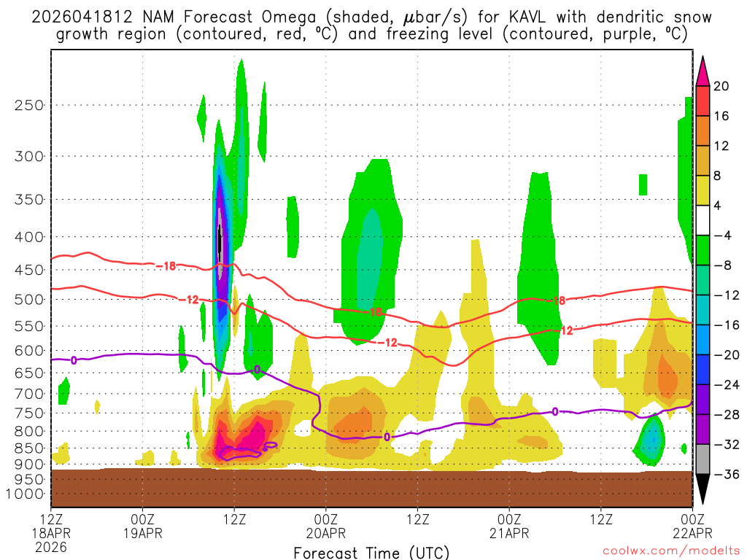
Task: Click the brown terrain band at chart bottom
Action: (371, 488)
